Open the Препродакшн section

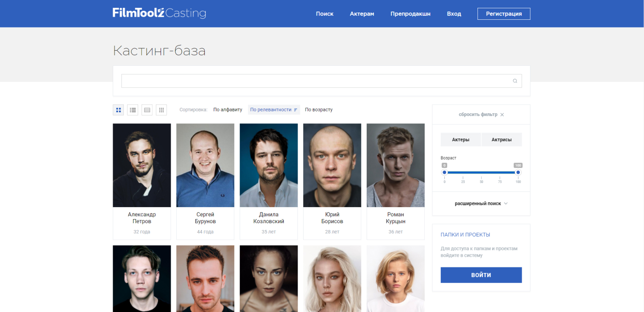pyautogui.click(x=410, y=14)
